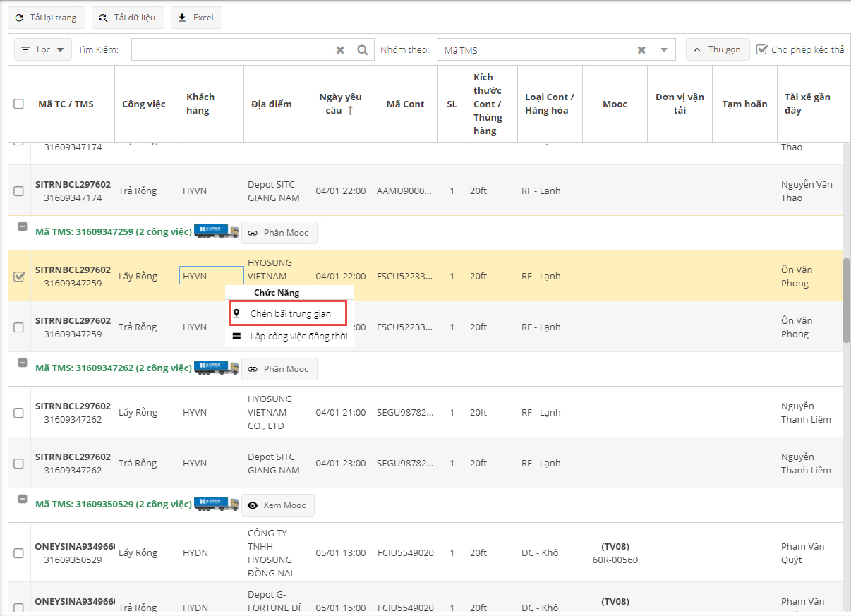Click truck icon for TMS 31609350529

point(216,505)
